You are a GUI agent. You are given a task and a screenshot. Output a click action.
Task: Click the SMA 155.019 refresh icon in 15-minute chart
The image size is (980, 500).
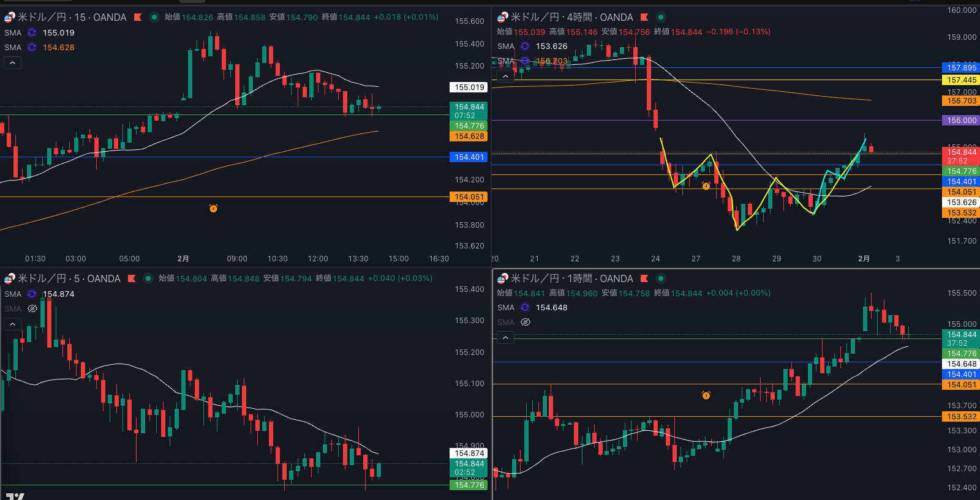[x=32, y=33]
